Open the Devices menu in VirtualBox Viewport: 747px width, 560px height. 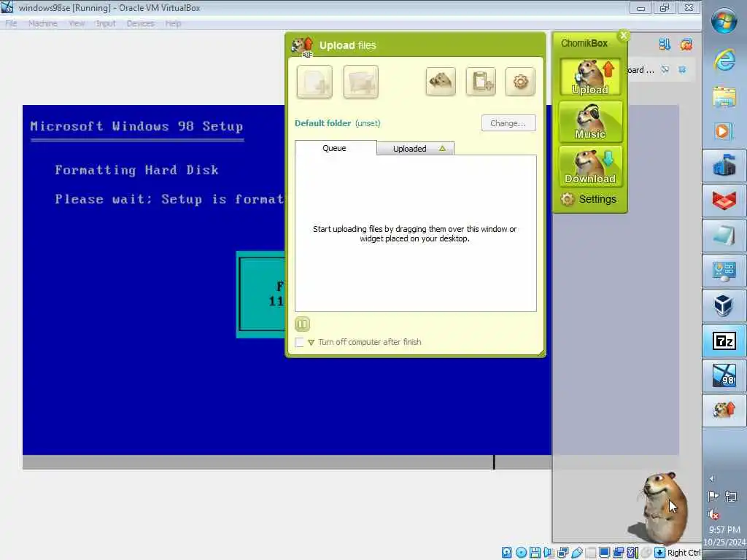[141, 23]
